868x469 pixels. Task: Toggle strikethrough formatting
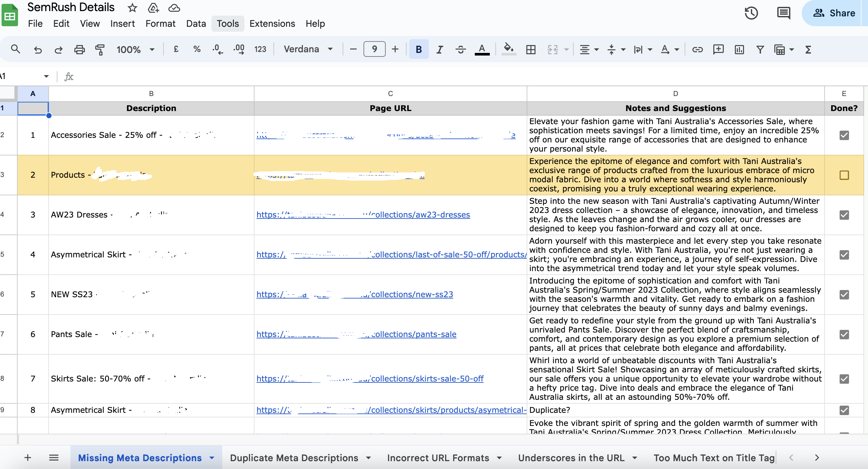pyautogui.click(x=460, y=50)
